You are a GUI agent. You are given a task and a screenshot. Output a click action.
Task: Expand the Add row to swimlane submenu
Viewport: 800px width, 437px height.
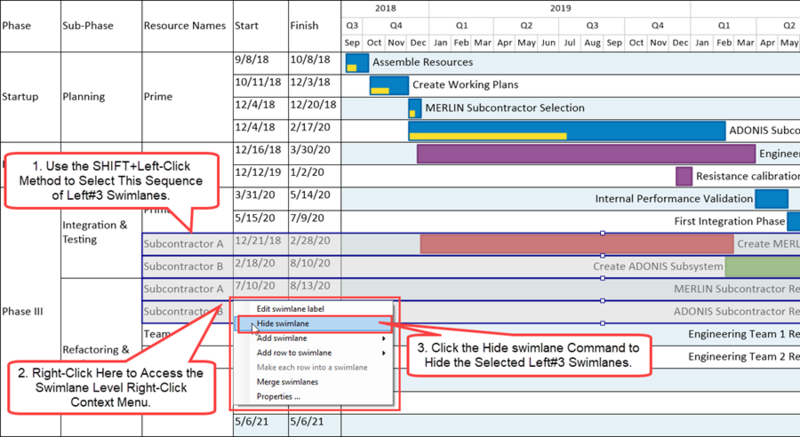pyautogui.click(x=294, y=352)
